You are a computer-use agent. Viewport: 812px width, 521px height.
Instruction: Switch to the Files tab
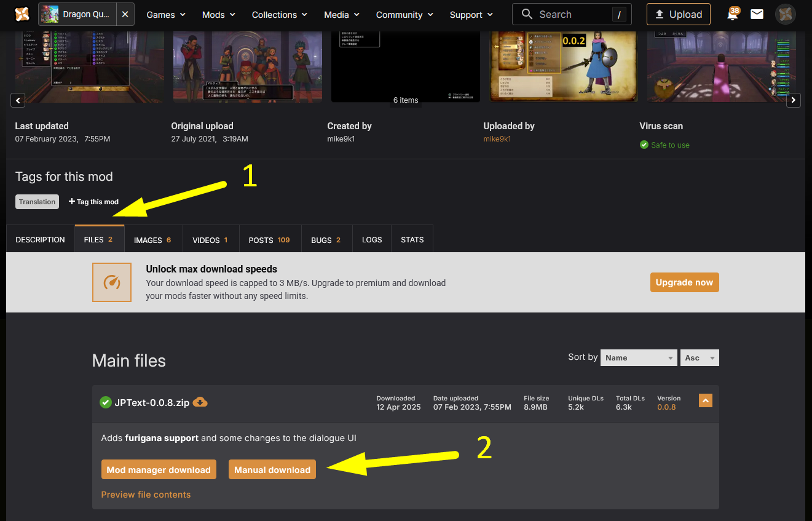coord(99,239)
